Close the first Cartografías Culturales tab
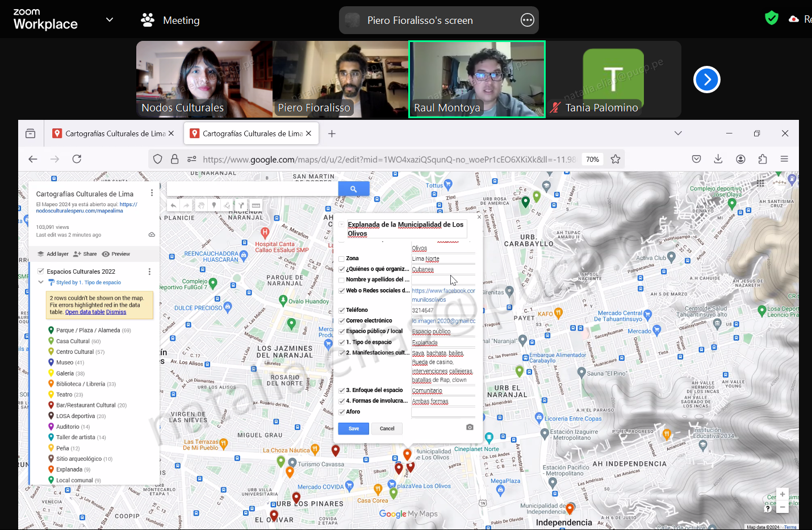Image resolution: width=812 pixels, height=530 pixels. [171, 133]
